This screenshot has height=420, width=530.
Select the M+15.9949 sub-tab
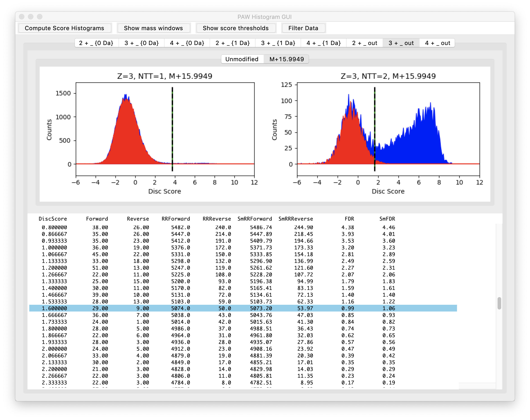pyautogui.click(x=287, y=59)
